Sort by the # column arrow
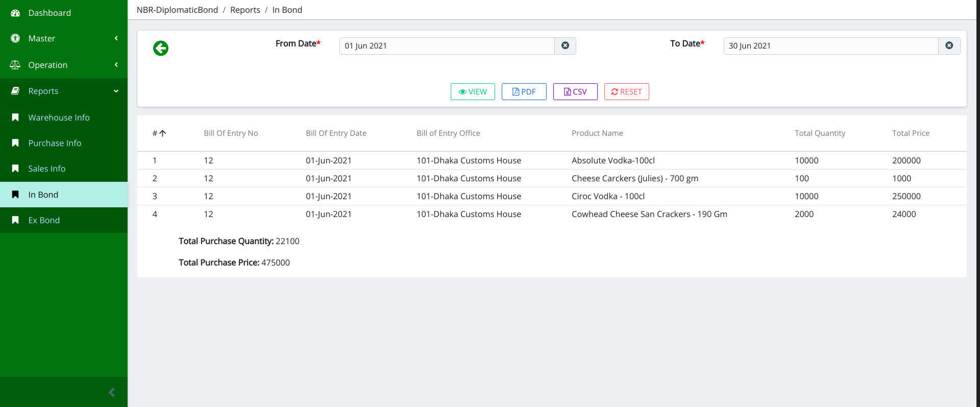 (163, 133)
